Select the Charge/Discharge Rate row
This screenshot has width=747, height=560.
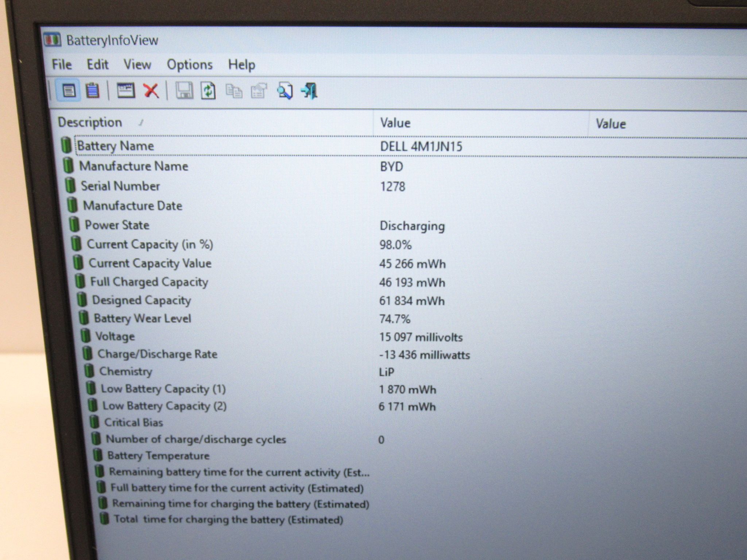point(414,354)
